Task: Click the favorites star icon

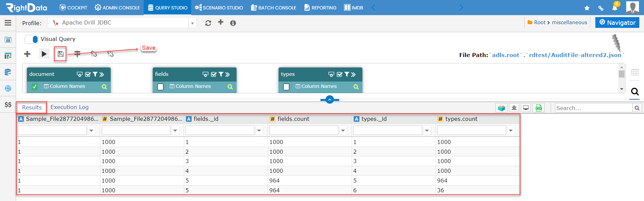Action: (587, 8)
